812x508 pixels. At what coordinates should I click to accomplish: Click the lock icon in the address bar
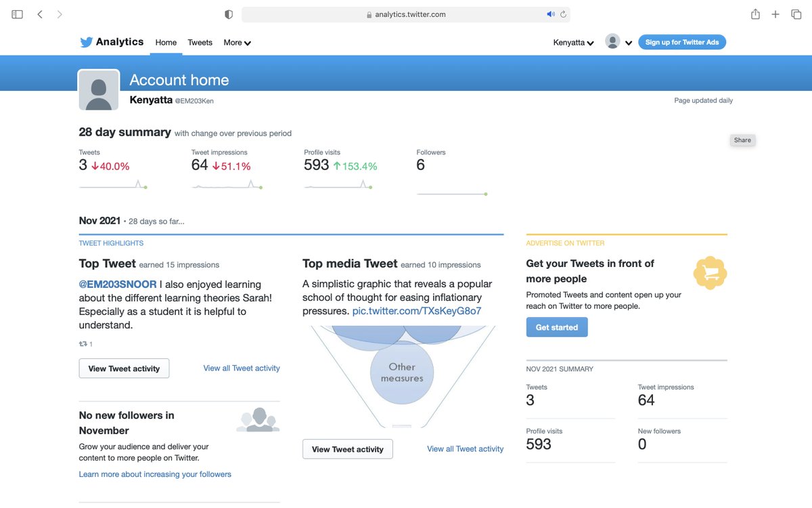pyautogui.click(x=369, y=15)
